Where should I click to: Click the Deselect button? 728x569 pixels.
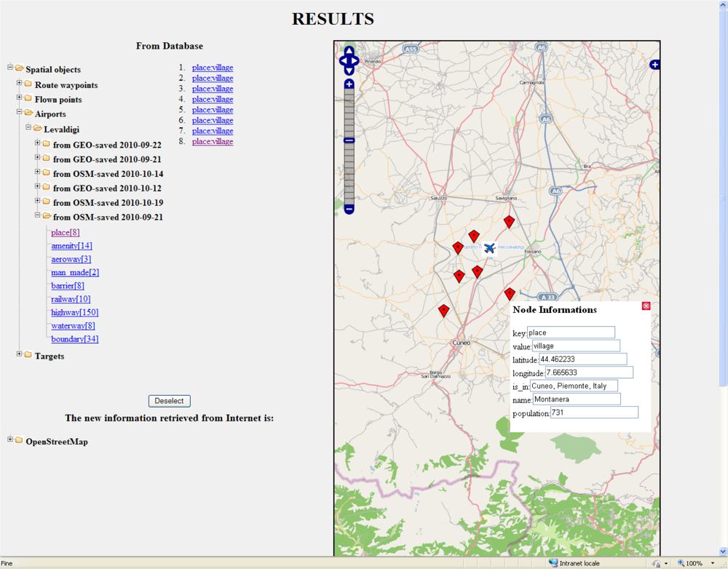170,401
